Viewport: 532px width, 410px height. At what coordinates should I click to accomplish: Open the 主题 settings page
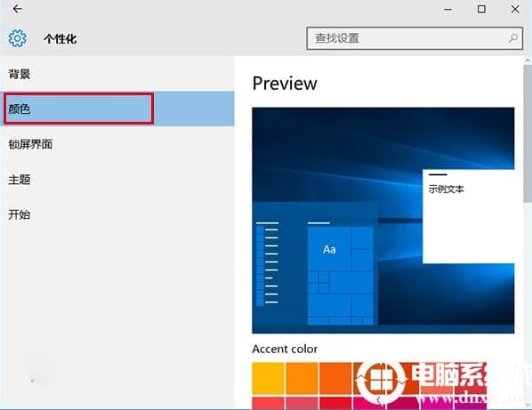coord(117,180)
